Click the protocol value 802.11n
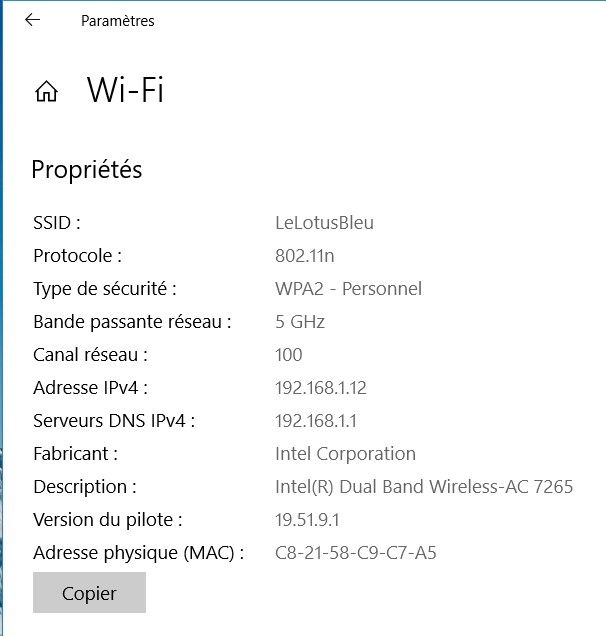The height and width of the screenshot is (636, 606). 304,255
